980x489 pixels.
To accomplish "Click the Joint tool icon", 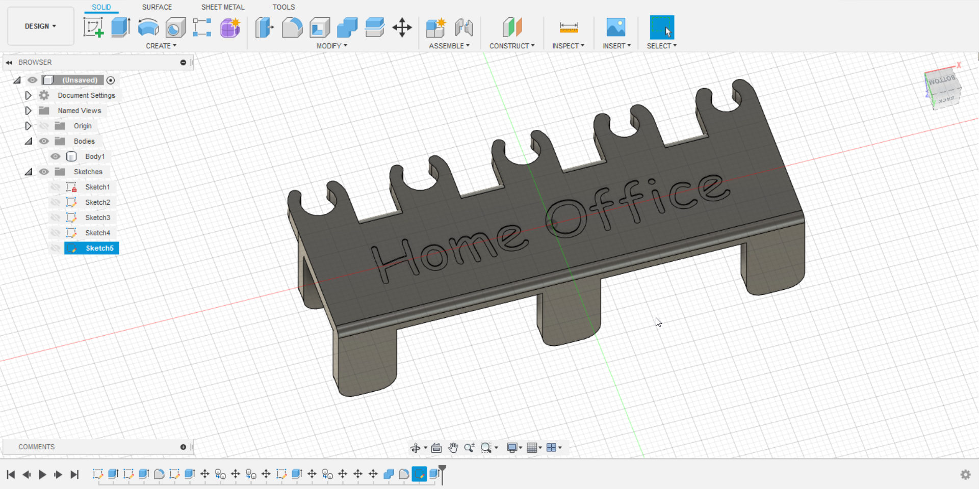I will coord(463,28).
